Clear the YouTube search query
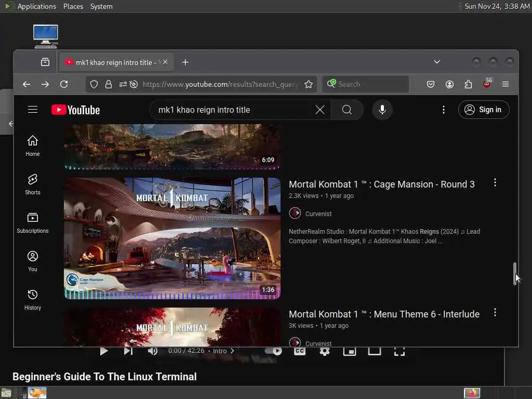The height and width of the screenshot is (399, 532). [320, 110]
